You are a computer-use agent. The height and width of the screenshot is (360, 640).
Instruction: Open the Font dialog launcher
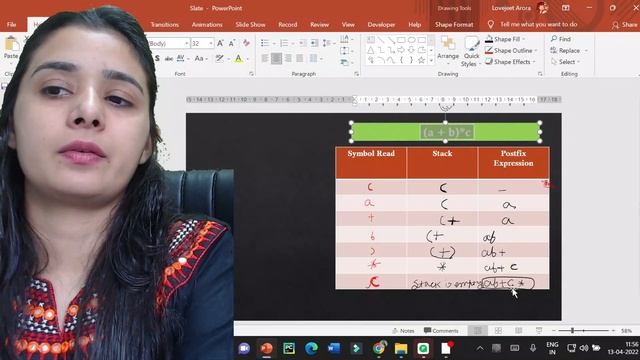point(251,74)
